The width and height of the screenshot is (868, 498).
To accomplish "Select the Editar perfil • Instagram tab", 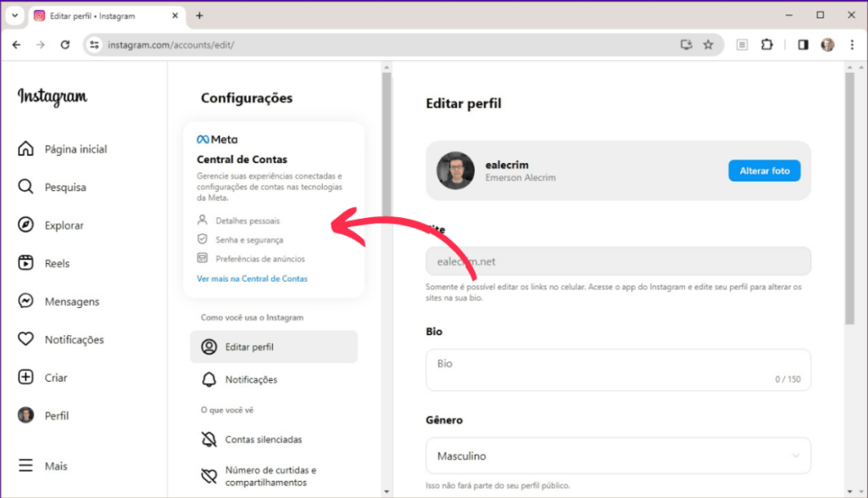I will (x=107, y=16).
